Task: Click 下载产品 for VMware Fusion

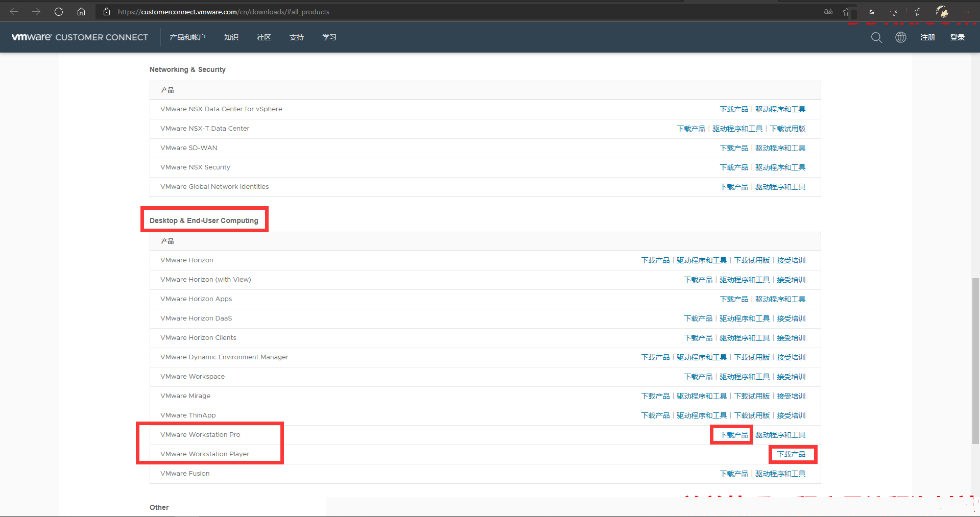Action: pos(734,474)
